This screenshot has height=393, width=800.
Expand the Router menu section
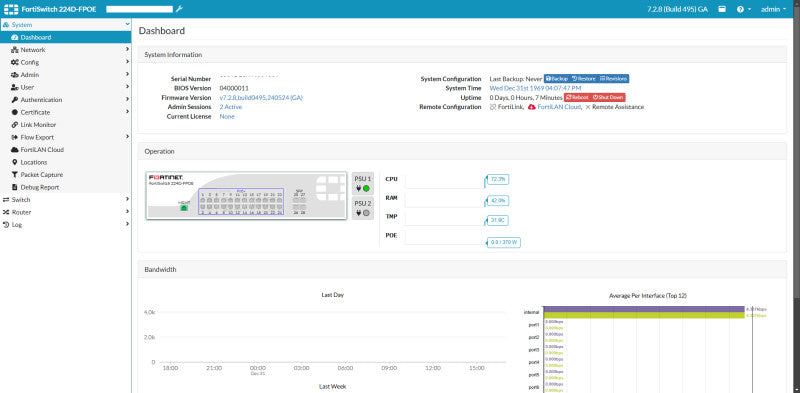coord(65,212)
